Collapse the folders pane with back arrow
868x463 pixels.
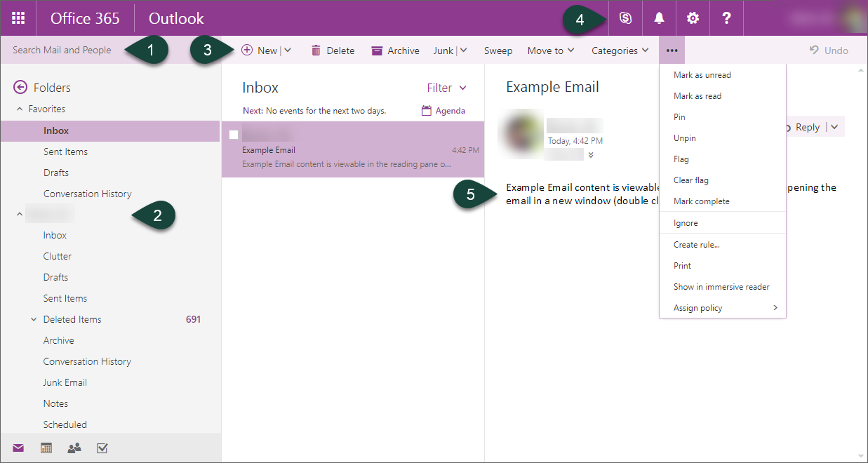20,88
